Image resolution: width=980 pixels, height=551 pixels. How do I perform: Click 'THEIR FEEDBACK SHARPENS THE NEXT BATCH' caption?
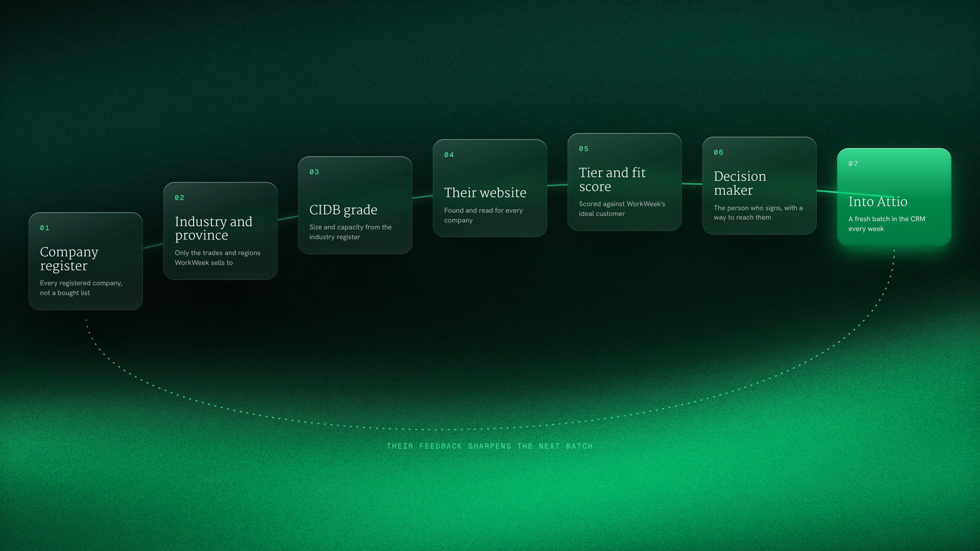pos(490,446)
